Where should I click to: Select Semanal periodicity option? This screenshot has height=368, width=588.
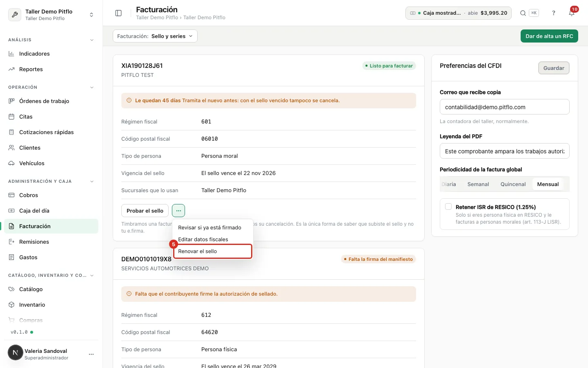[478, 184]
